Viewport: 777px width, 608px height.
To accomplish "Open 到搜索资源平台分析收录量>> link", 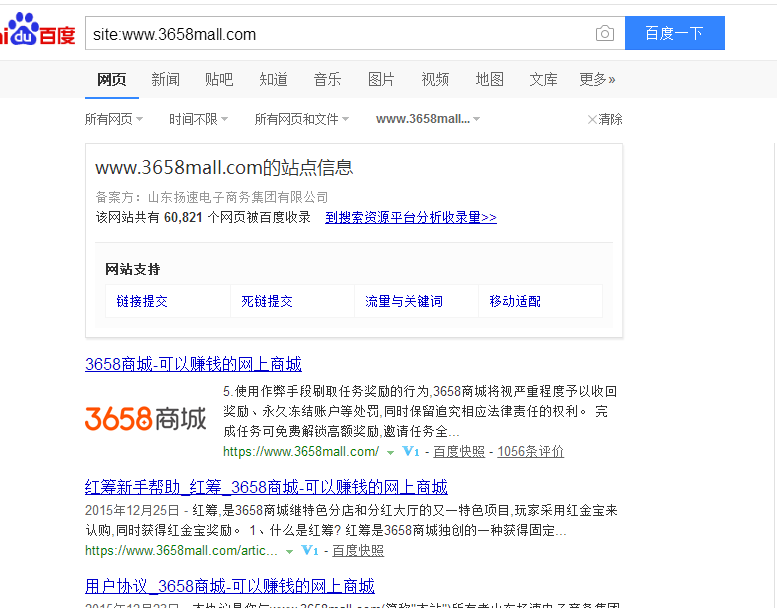I will (x=411, y=218).
